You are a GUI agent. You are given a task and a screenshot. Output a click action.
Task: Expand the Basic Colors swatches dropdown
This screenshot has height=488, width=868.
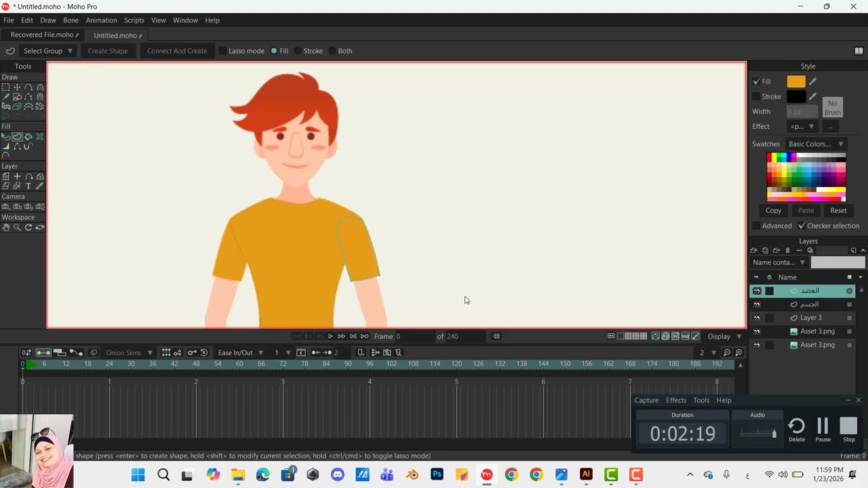click(816, 144)
